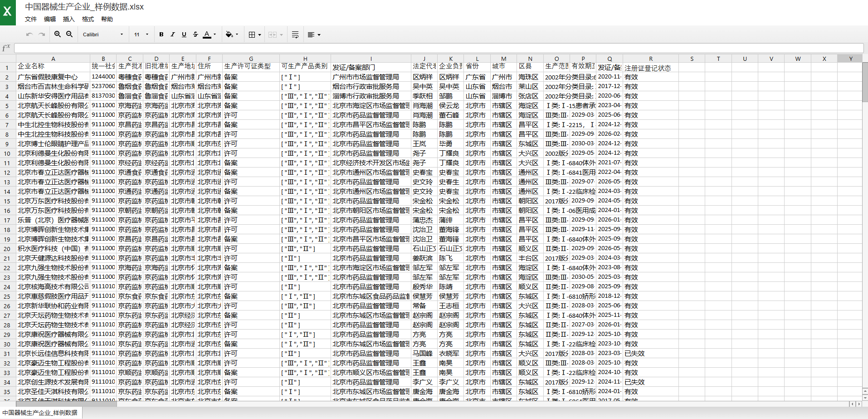Select cell 乐普（北京）医疗器械
The width and height of the screenshot is (868, 419).
[53, 220]
